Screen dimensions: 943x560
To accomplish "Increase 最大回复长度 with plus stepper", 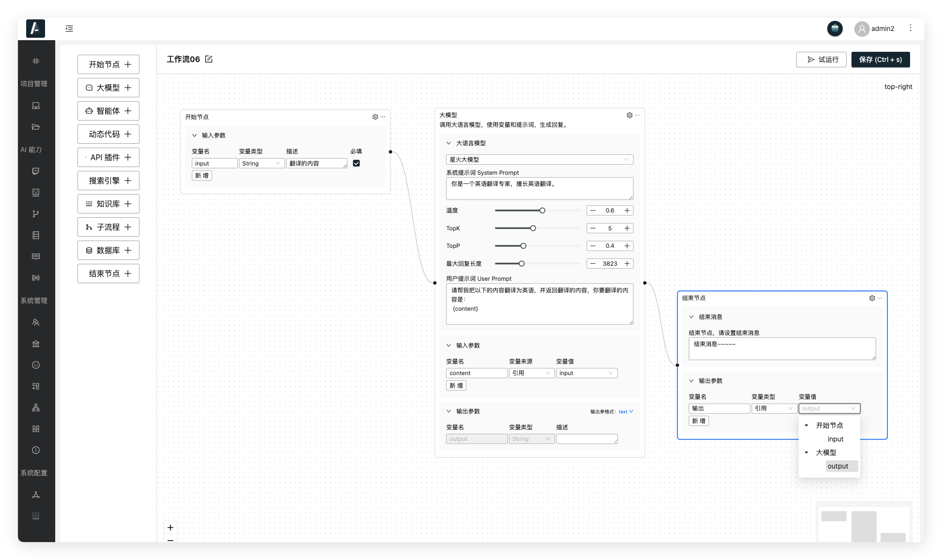I will [x=627, y=264].
